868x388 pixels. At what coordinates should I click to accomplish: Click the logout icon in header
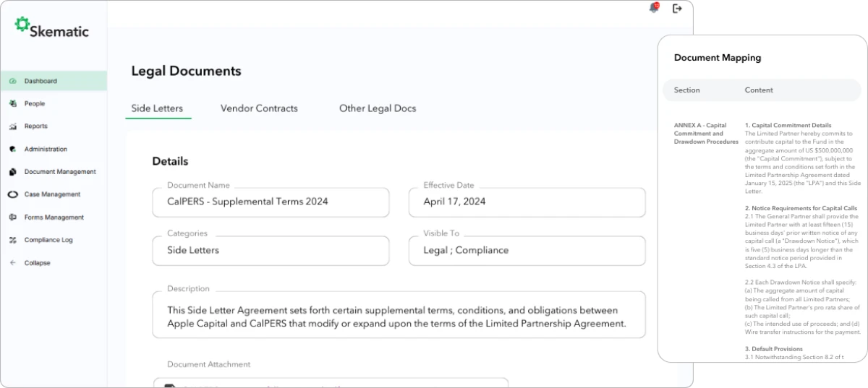pos(677,9)
